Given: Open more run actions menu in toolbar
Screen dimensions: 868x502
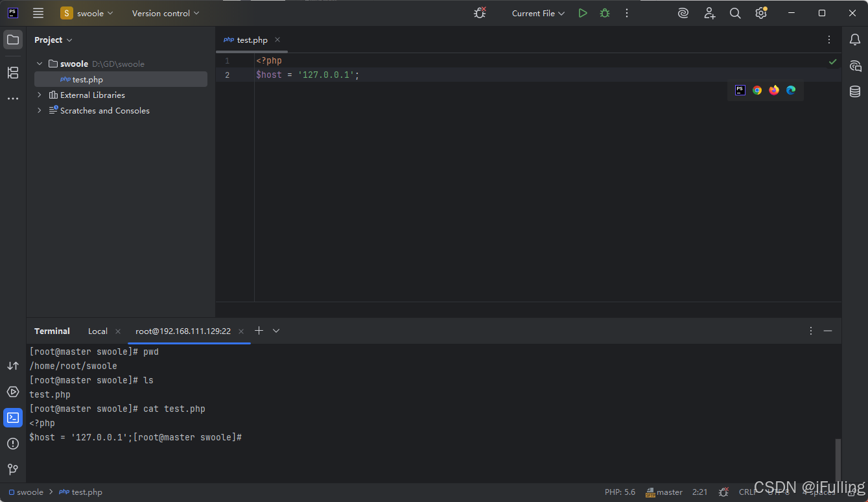Looking at the screenshot, I should (627, 13).
